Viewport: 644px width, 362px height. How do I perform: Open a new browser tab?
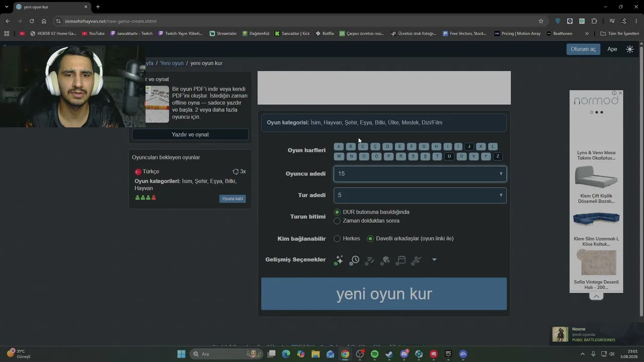click(98, 7)
